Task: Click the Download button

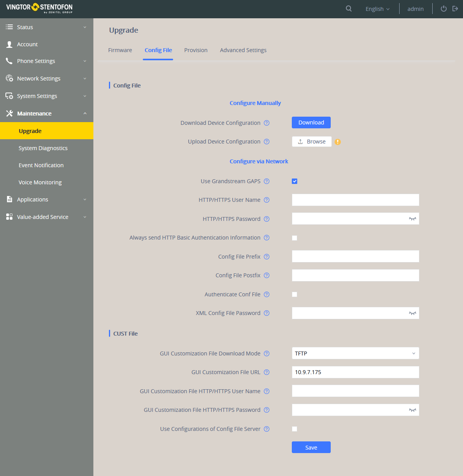Action: (311, 122)
